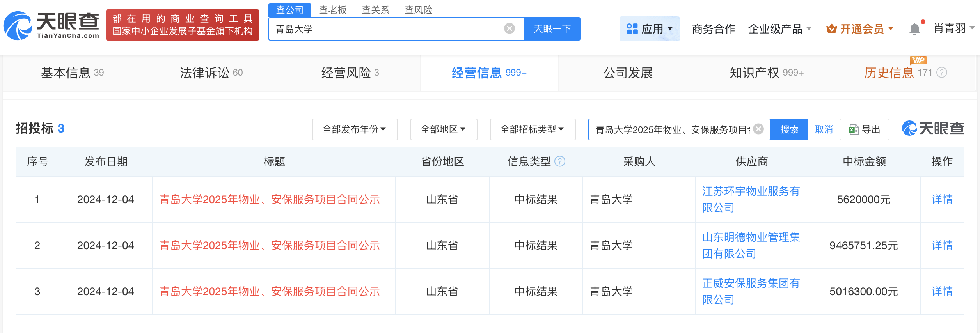Image resolution: width=980 pixels, height=333 pixels.
Task: Click the 供应商 column header
Action: [x=752, y=162]
